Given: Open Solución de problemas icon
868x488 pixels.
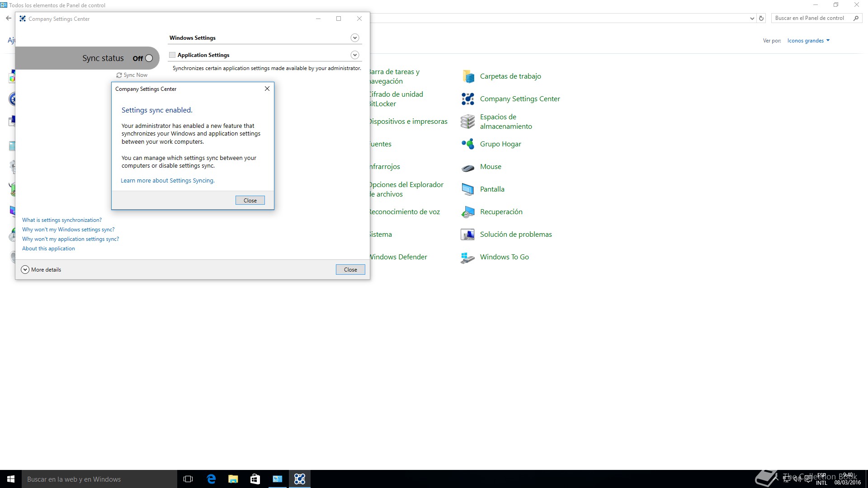Looking at the screenshot, I should tap(468, 235).
